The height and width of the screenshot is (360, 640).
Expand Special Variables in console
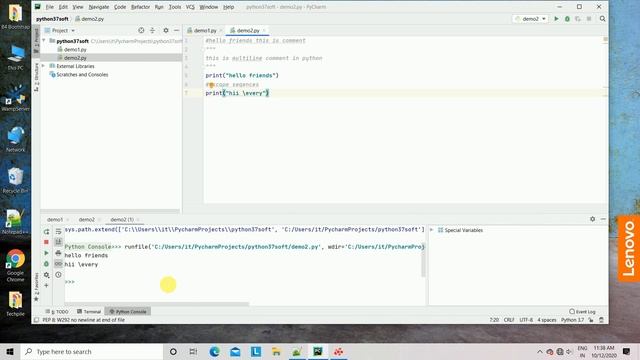[x=431, y=230]
